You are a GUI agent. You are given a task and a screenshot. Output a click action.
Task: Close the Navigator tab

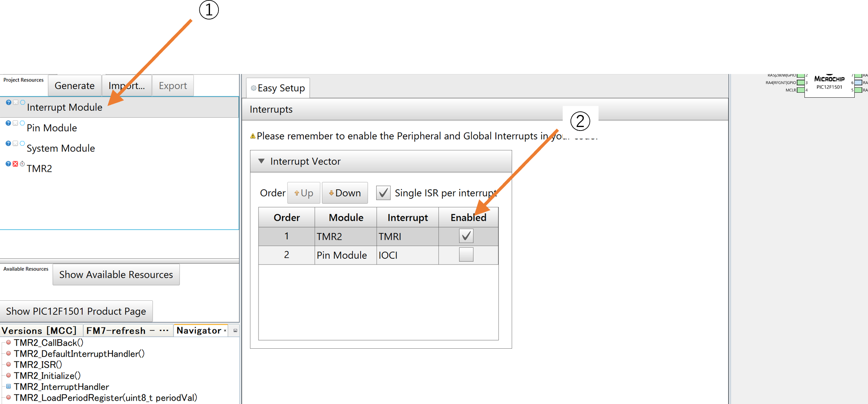pos(225,331)
